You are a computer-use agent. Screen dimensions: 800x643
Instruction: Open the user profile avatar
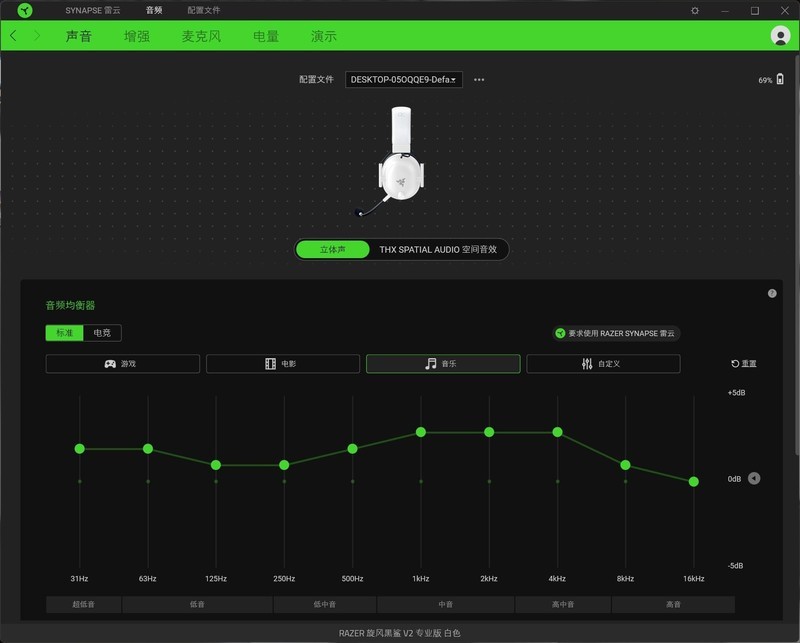click(x=780, y=36)
